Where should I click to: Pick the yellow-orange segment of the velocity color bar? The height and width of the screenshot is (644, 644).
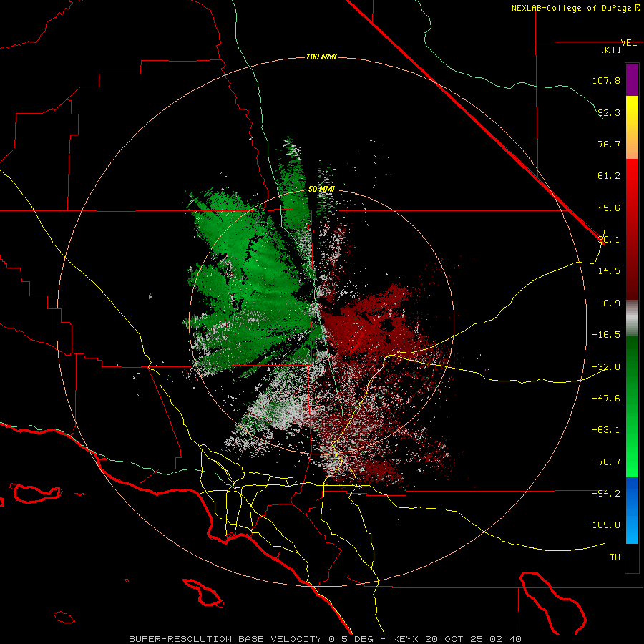(632, 127)
